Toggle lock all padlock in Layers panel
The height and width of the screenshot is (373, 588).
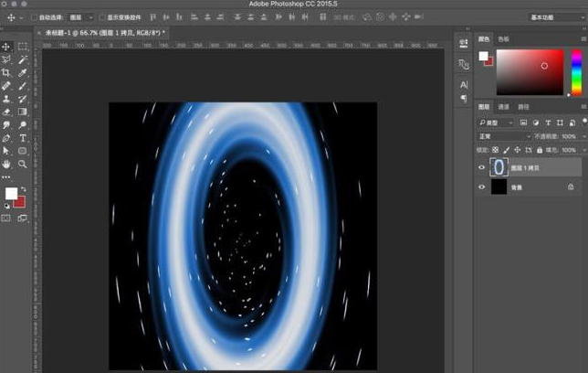(x=540, y=150)
